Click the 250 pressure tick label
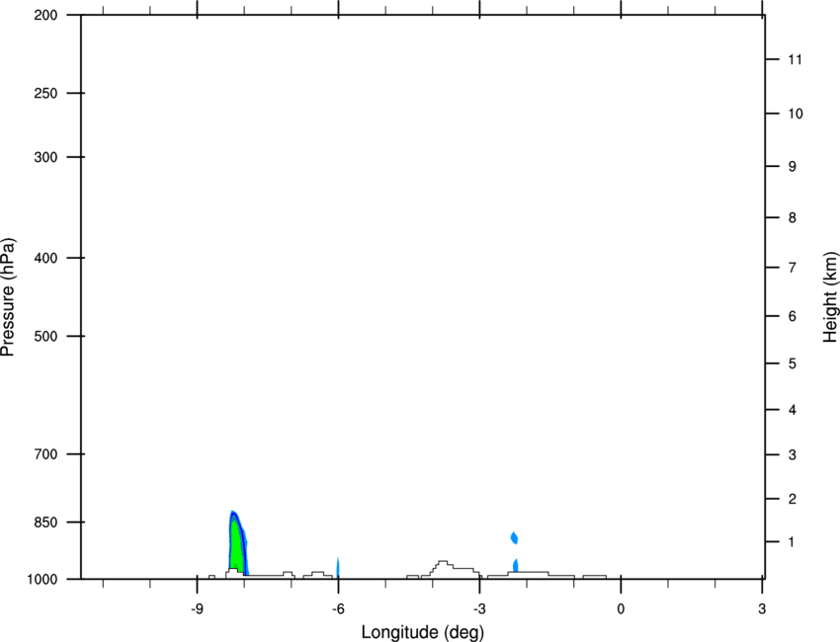 pyautogui.click(x=45, y=93)
